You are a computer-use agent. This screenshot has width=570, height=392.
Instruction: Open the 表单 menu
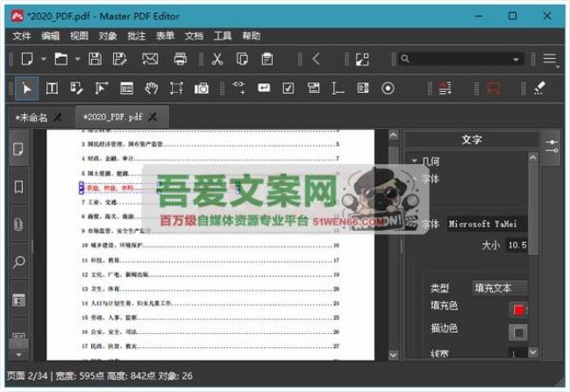pos(166,36)
